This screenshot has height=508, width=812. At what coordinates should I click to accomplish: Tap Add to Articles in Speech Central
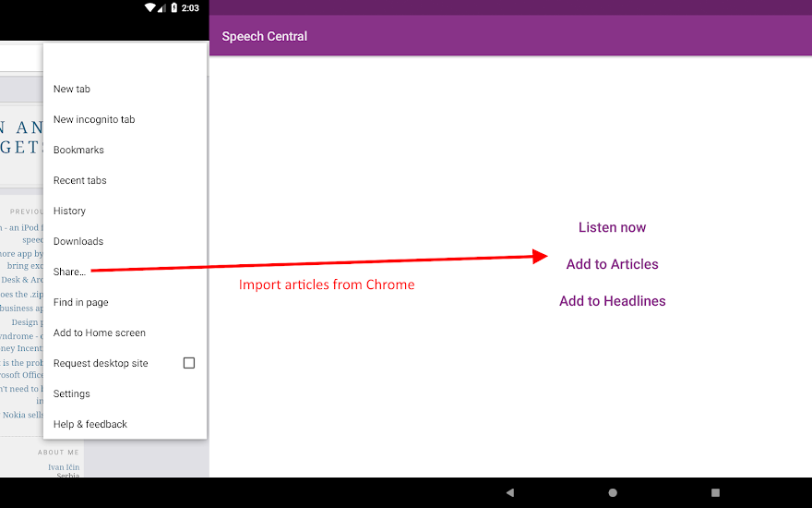(x=612, y=264)
